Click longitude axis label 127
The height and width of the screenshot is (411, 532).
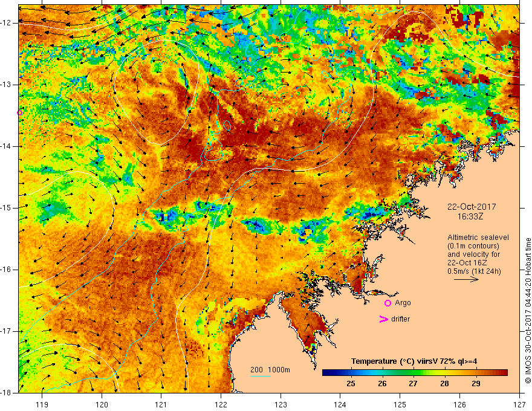[x=519, y=404]
